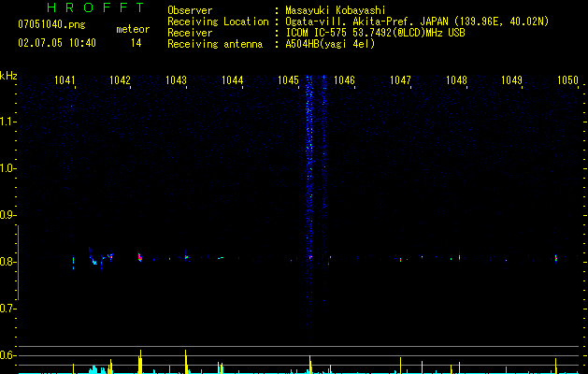The width and height of the screenshot is (588, 374).
Task: Click the Observer field label
Action: [x=190, y=10]
